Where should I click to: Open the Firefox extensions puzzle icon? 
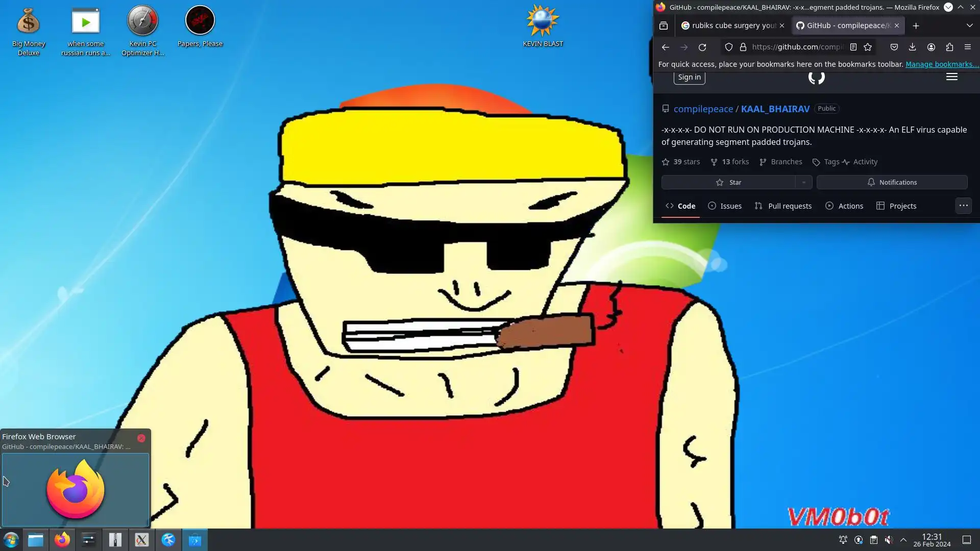click(949, 47)
